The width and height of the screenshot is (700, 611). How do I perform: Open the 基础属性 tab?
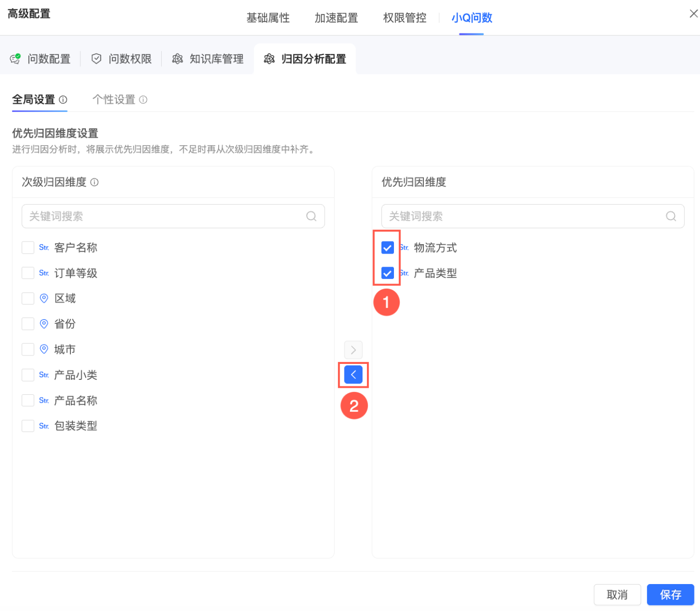coord(268,18)
